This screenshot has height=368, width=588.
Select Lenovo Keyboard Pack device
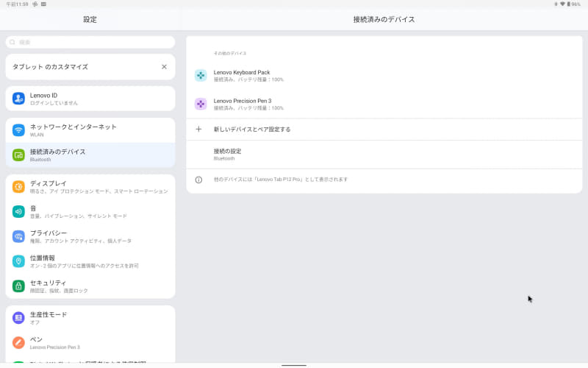[x=384, y=76]
